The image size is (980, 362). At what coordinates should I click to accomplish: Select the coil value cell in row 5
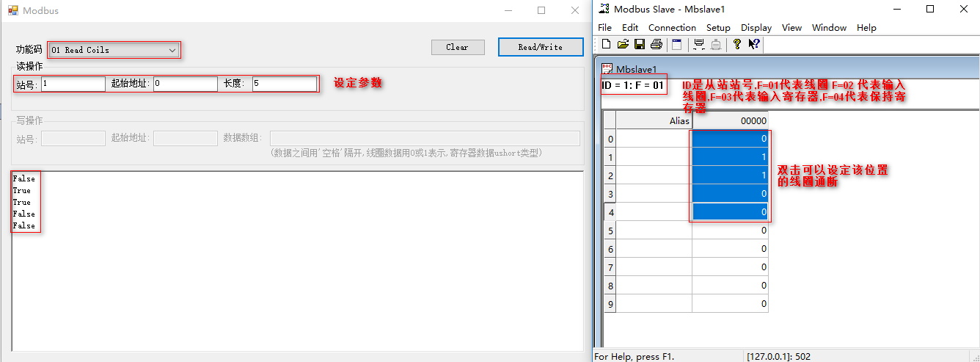pos(731,231)
